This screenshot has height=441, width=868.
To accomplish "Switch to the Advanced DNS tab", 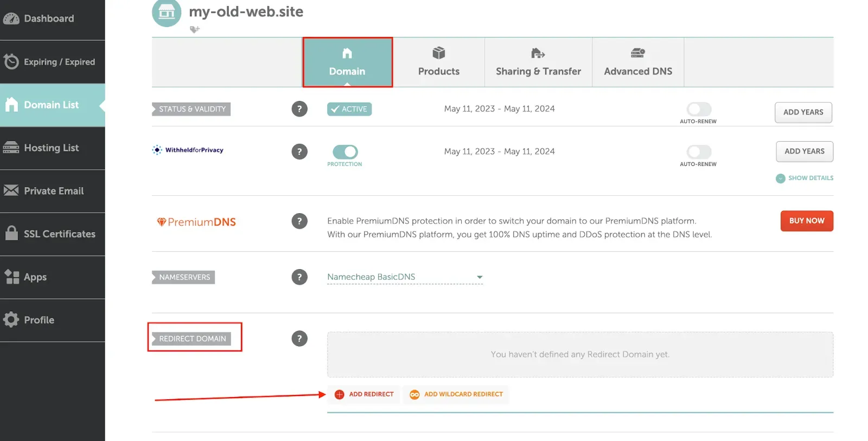I will pos(638,62).
